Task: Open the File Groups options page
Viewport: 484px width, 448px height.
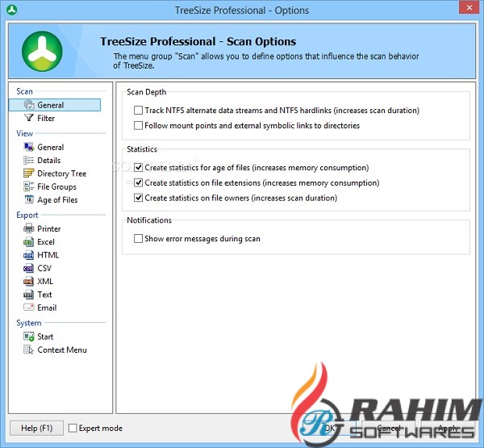Action: point(56,186)
